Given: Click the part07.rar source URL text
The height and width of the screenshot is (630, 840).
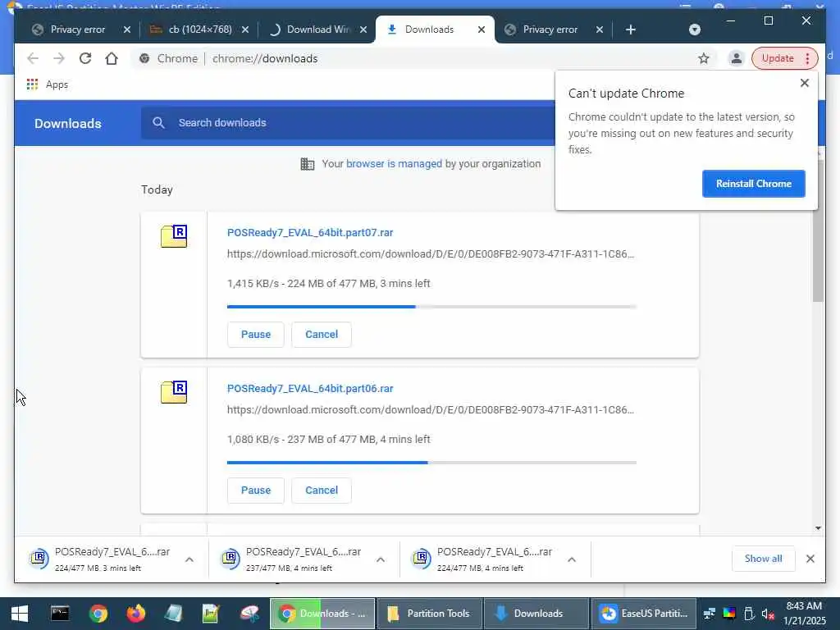Looking at the screenshot, I should point(431,254).
